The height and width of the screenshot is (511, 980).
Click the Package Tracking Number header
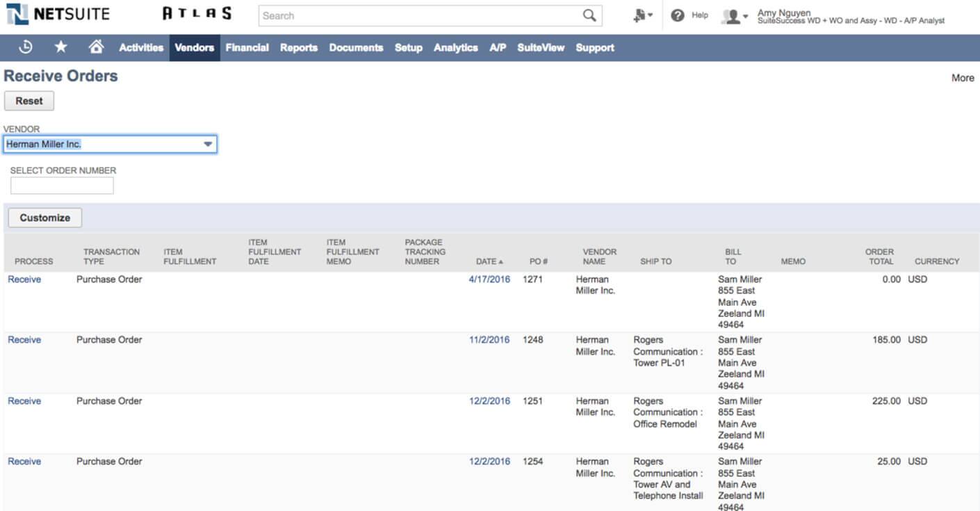tap(425, 252)
